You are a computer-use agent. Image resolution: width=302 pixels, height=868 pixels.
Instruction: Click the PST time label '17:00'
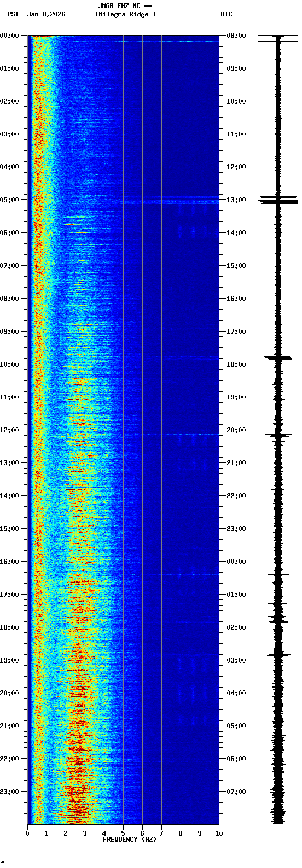(x=9, y=595)
